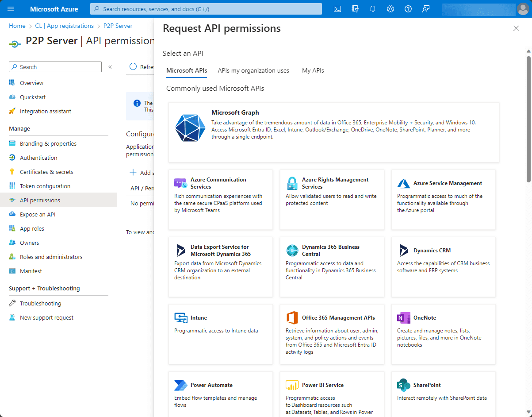Click the SharePoint icon
The image size is (532, 417).
click(x=404, y=385)
